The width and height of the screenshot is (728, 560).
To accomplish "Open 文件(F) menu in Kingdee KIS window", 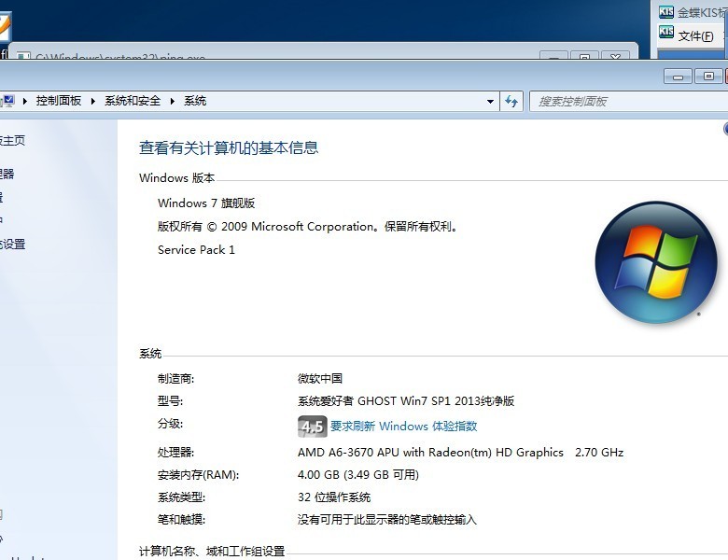I will (695, 35).
